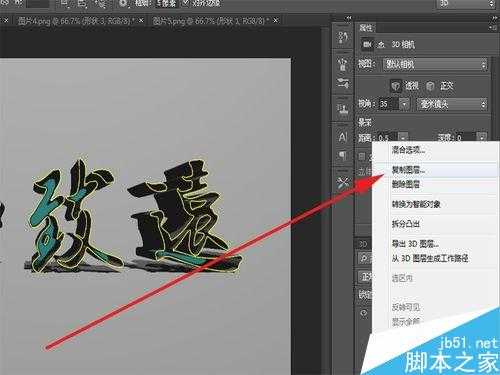Click the 视角 field showing 35
500x375 pixels.
[388, 104]
